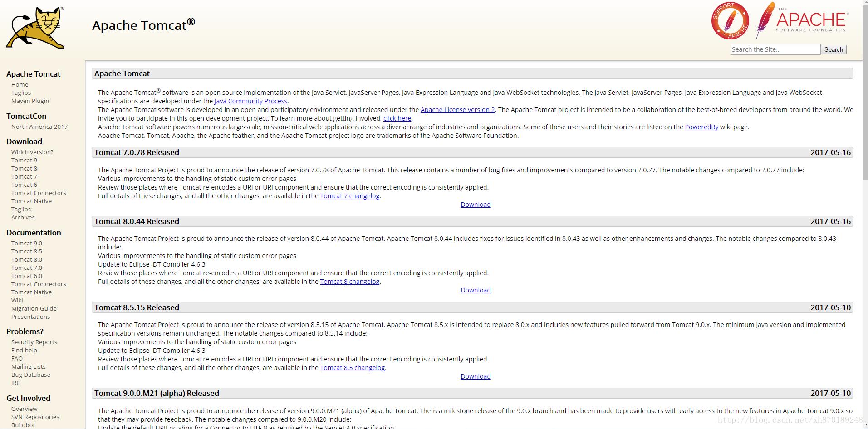Open Tomcat 6.0 documentation
This screenshot has height=429, width=868.
coord(26,276)
